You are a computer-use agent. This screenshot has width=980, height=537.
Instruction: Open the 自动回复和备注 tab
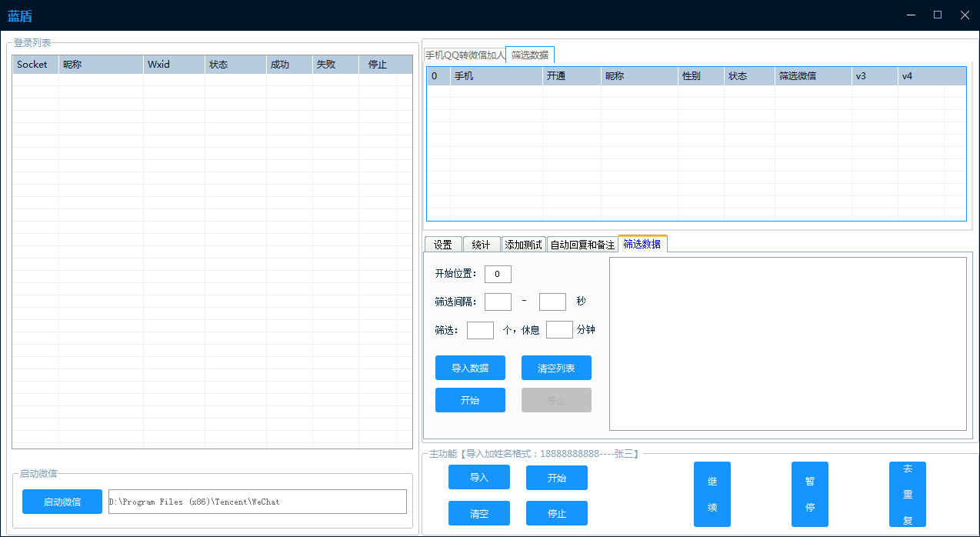(582, 245)
